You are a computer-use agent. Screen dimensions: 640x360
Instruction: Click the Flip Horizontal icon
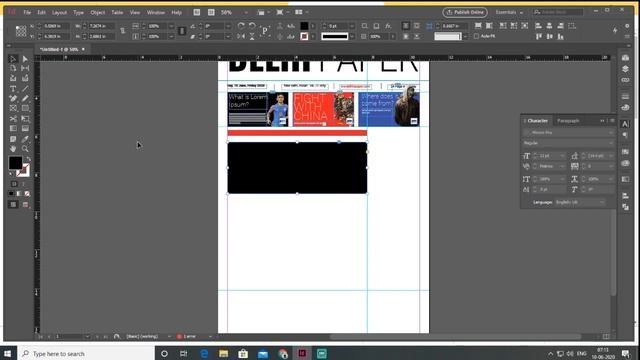pos(241,36)
